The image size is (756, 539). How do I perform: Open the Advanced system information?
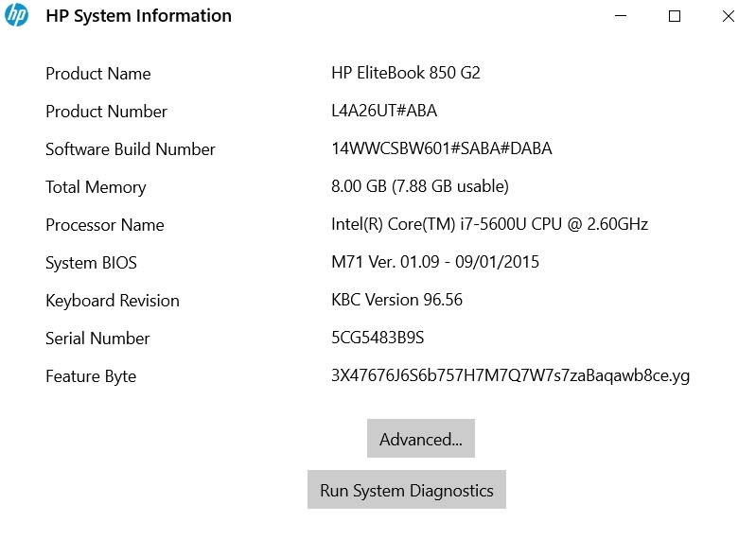click(420, 439)
